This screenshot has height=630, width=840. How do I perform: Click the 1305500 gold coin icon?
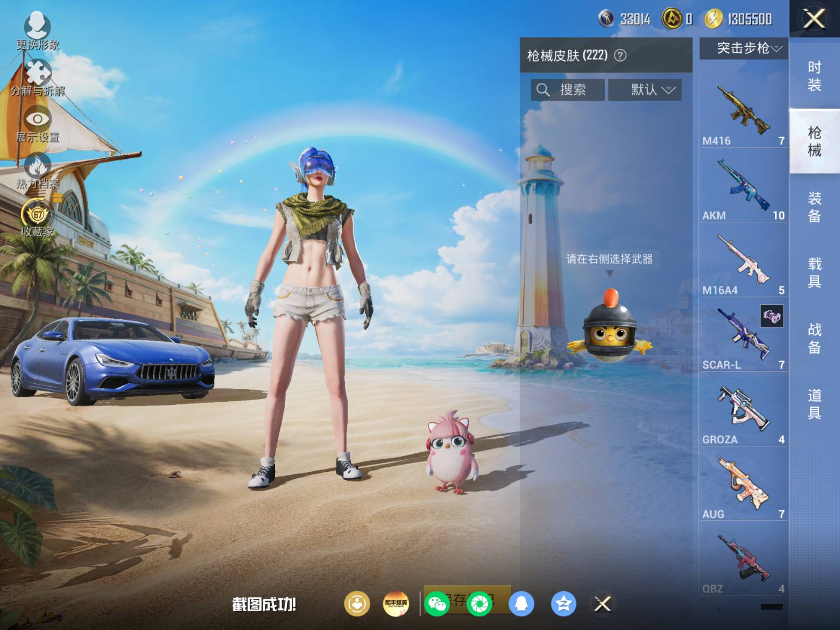click(x=714, y=19)
